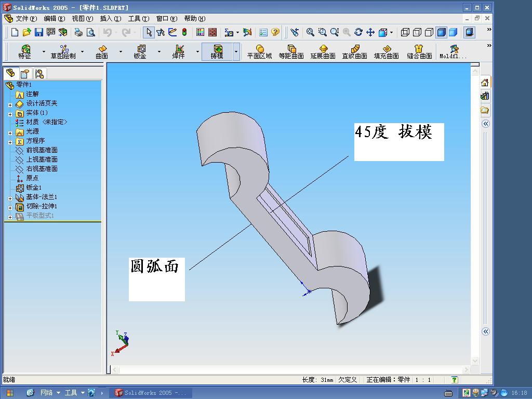
Task: Click the 缝合曲面 knit surface tool
Action: click(419, 51)
